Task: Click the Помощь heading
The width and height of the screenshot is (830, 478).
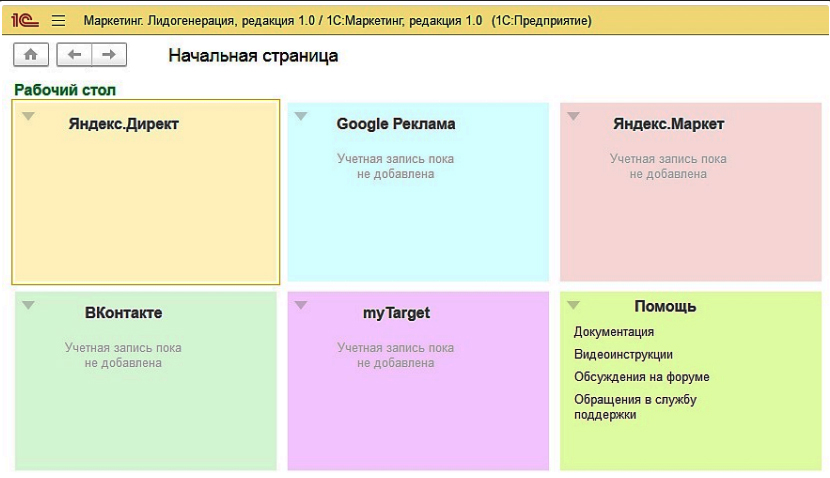Action: [665, 306]
